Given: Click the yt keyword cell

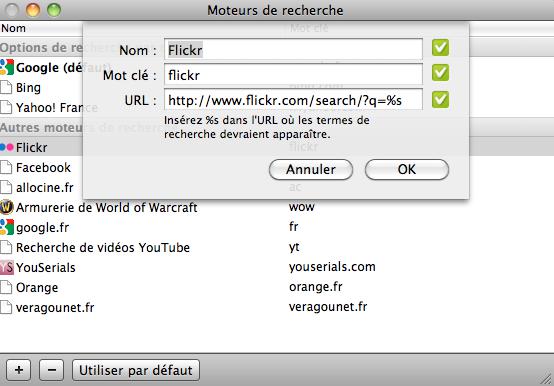Looking at the screenshot, I should [294, 247].
